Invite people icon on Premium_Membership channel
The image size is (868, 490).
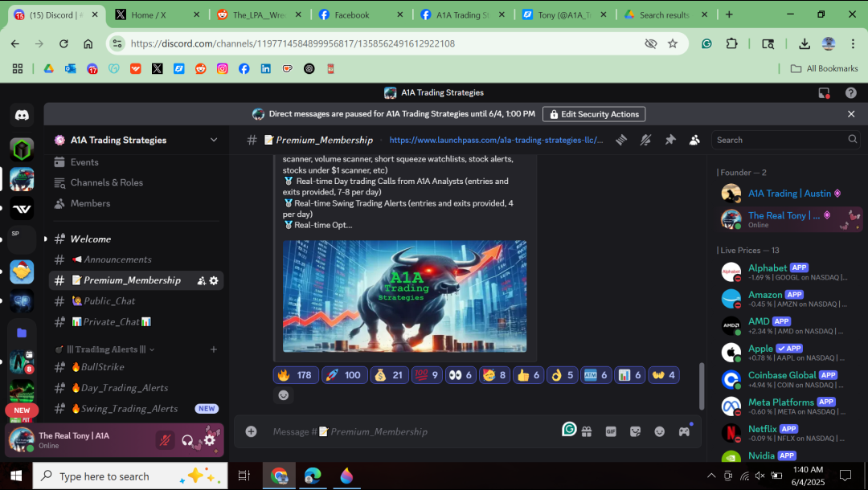tap(202, 281)
